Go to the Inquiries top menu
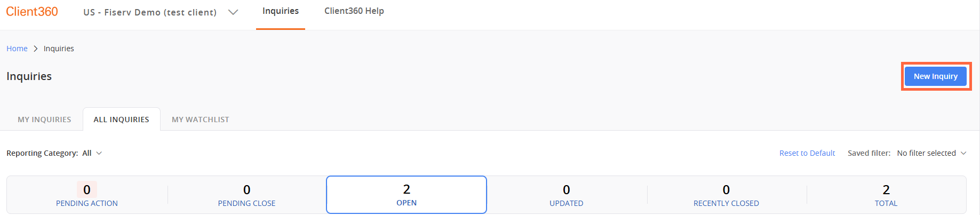980x215 pixels. pyautogui.click(x=281, y=11)
